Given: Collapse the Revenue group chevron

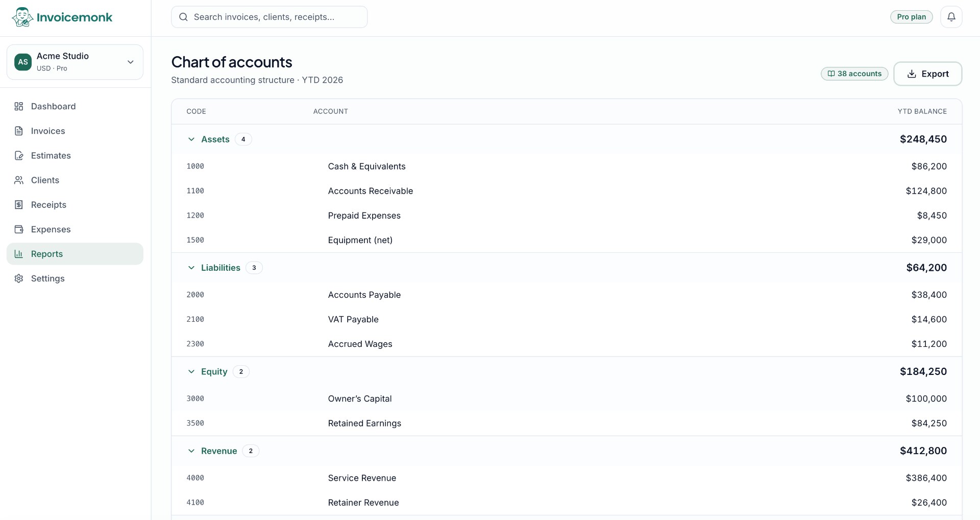Looking at the screenshot, I should [191, 451].
